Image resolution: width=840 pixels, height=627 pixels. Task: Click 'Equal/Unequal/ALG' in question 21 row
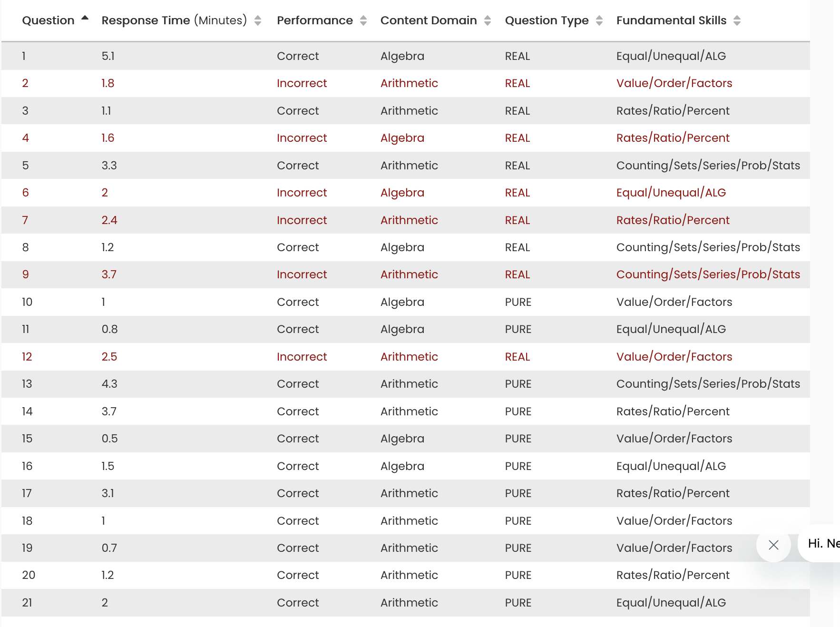click(671, 603)
